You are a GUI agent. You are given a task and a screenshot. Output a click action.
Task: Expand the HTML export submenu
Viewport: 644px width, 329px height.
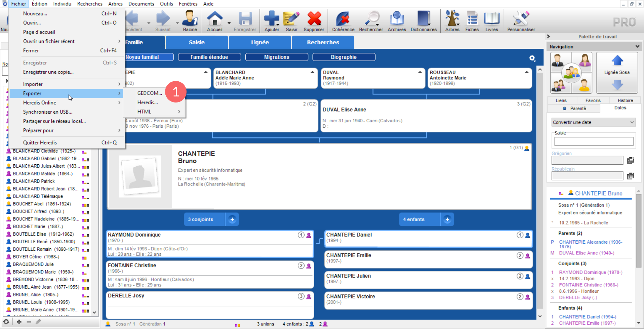pyautogui.click(x=158, y=112)
